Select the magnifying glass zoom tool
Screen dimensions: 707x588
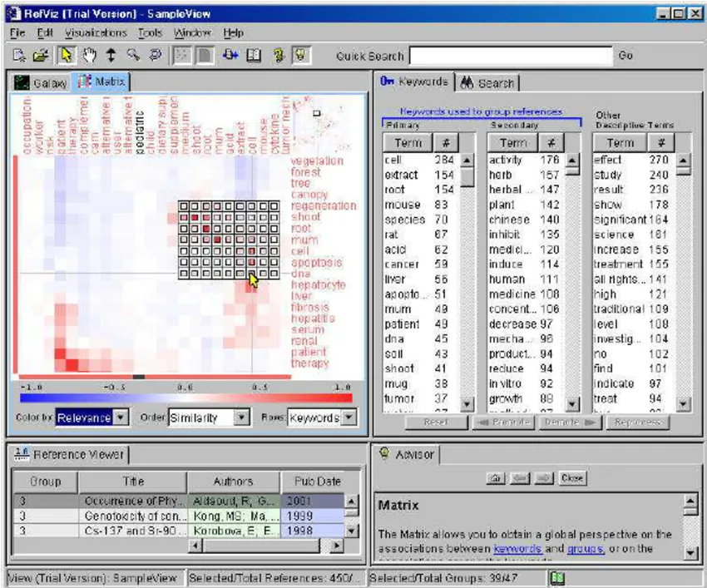coord(132,56)
